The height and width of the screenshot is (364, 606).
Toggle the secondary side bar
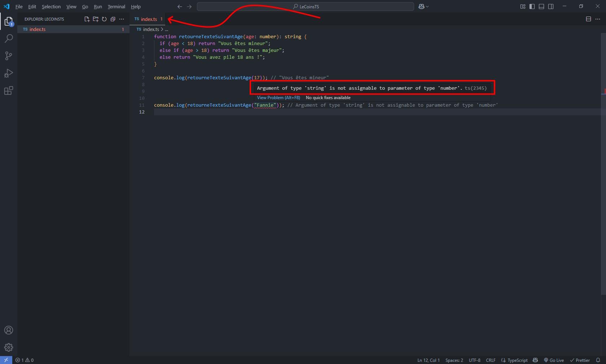[x=551, y=6]
